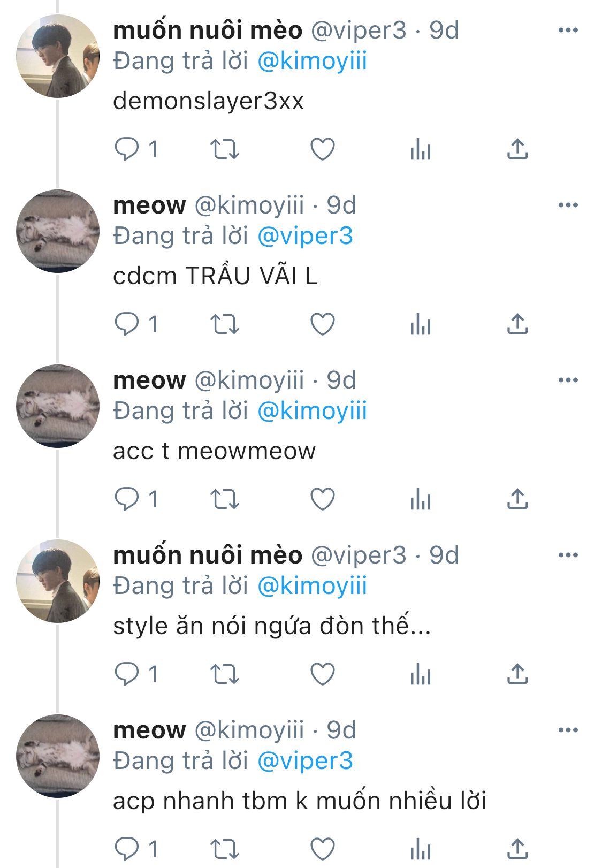Screen dimensions: 602x868
Task: Retweet the "style ăn nói ngứa đòn" tweet
Action: click(x=224, y=674)
